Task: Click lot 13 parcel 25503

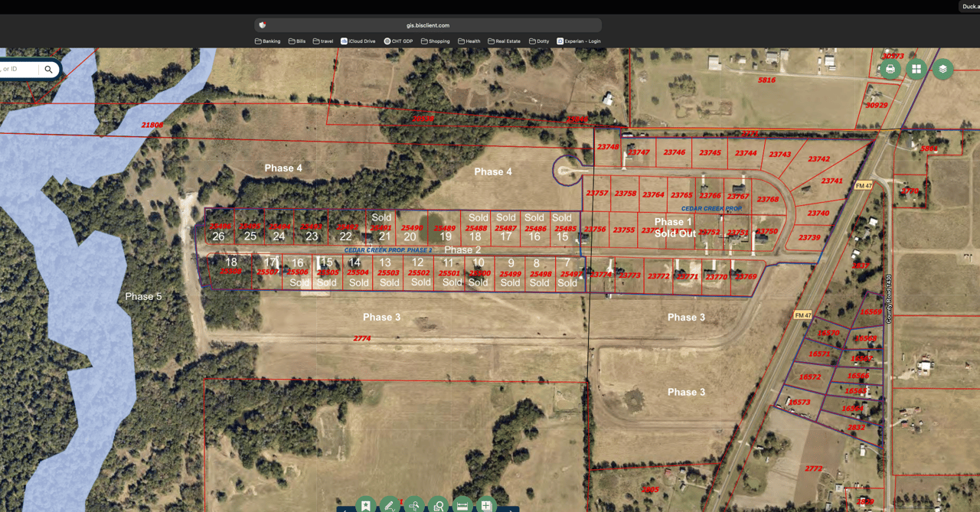Action: point(388,272)
